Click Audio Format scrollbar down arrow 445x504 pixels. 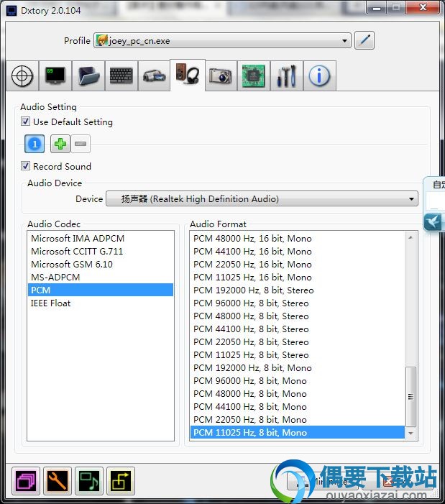coord(410,434)
